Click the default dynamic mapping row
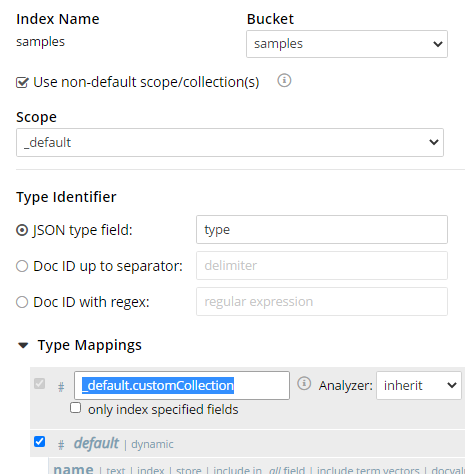 247,444
